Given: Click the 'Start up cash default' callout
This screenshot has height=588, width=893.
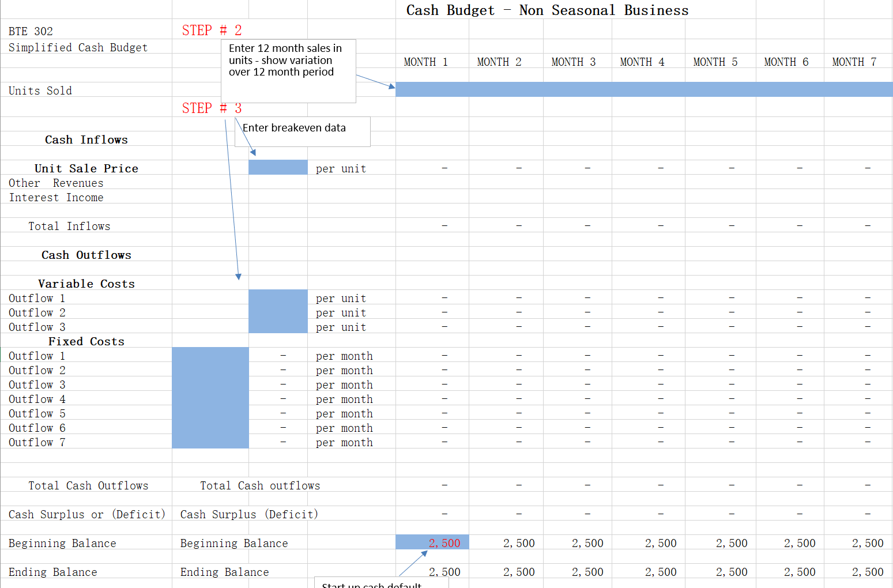Looking at the screenshot, I should (380, 584).
